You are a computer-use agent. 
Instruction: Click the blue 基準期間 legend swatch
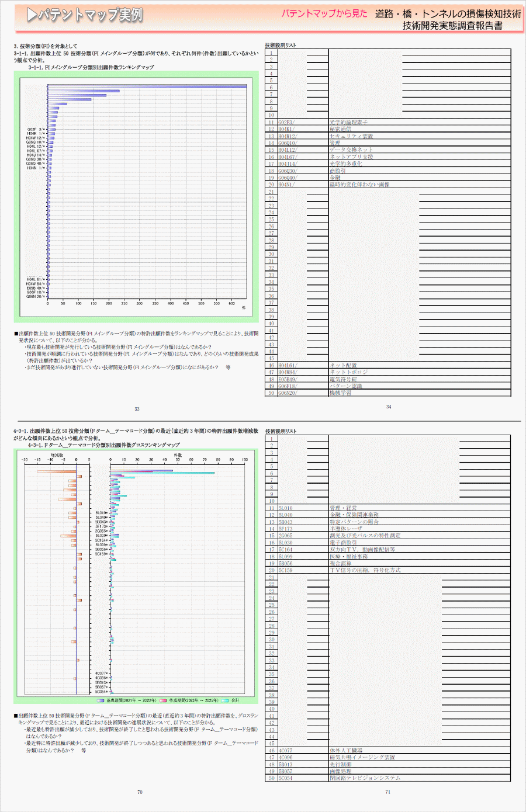101,700
